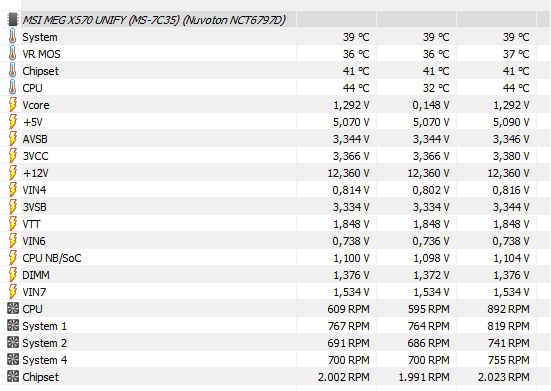
Task: Click the lightning bolt icon next to +12V
Action: point(13,173)
